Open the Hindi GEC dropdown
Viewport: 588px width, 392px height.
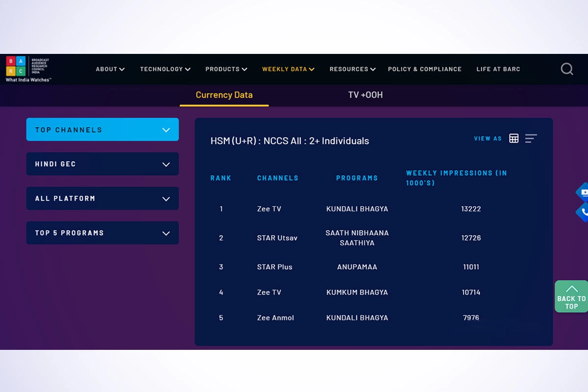coord(102,164)
